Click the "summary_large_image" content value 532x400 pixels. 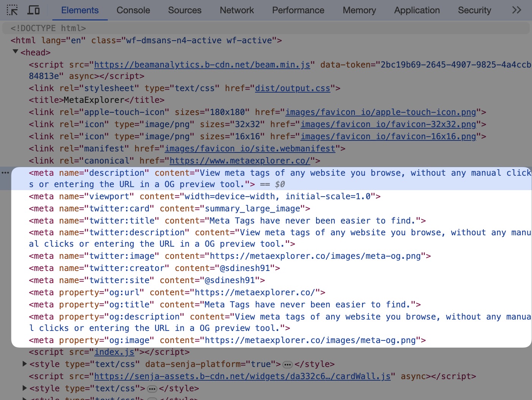point(253,209)
